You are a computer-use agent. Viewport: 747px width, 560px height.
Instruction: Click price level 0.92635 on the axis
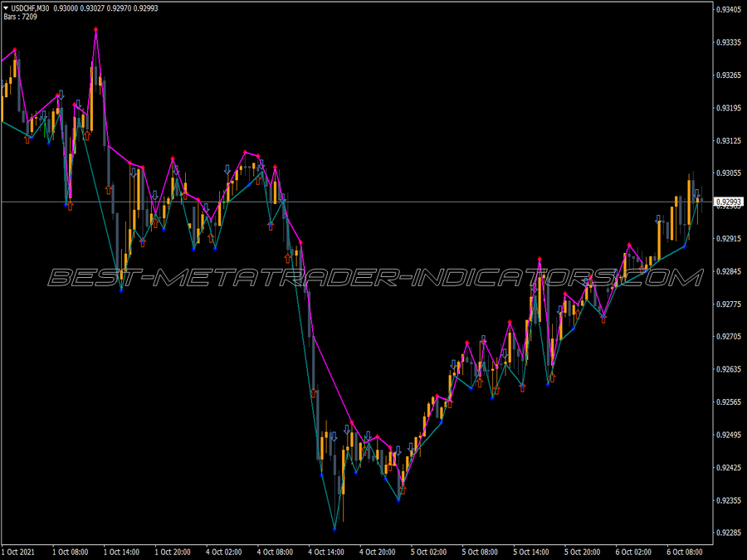point(729,369)
